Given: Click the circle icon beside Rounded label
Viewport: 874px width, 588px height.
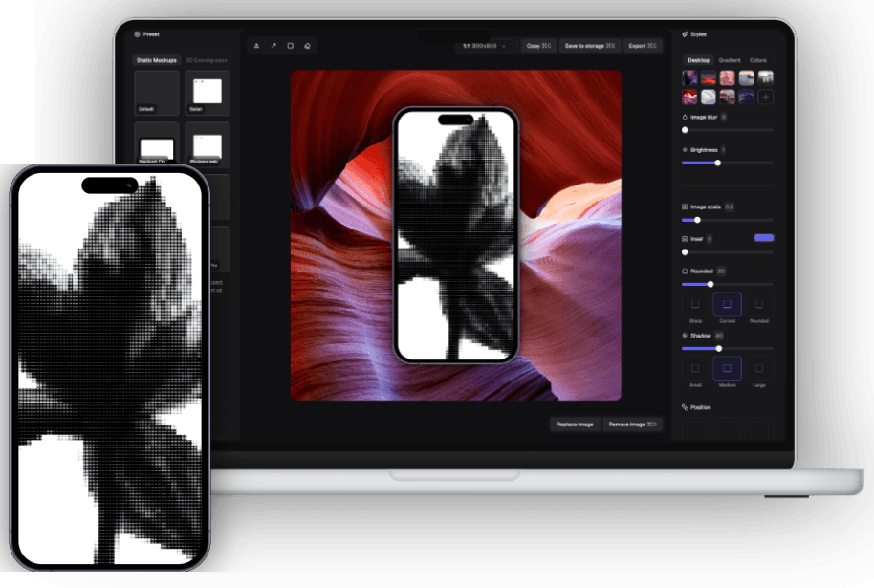Looking at the screenshot, I should point(685,272).
